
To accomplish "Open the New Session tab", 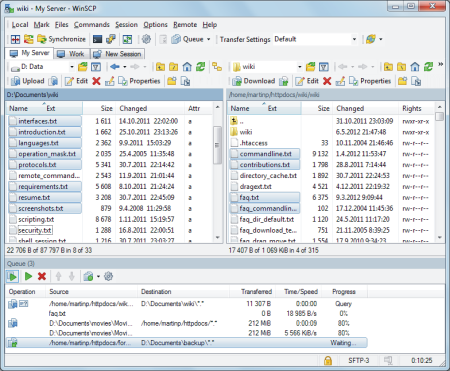I will 117,54.
